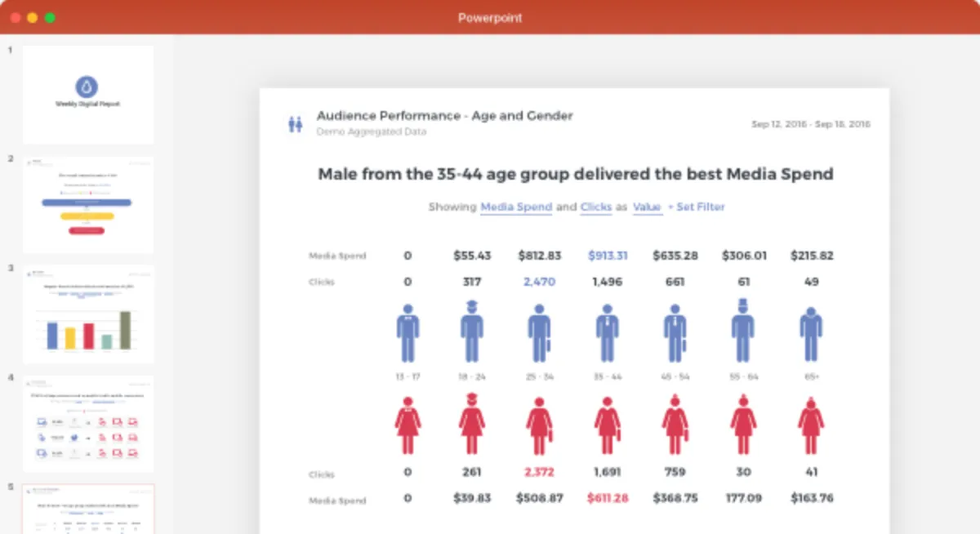This screenshot has height=534, width=980.
Task: Open slide 4 device comparison thumbnail
Action: point(88,423)
